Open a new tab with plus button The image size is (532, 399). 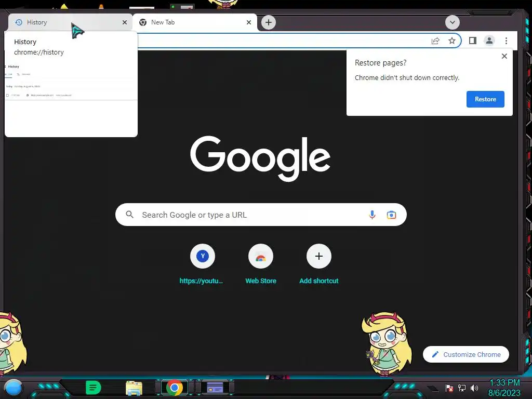(x=269, y=22)
